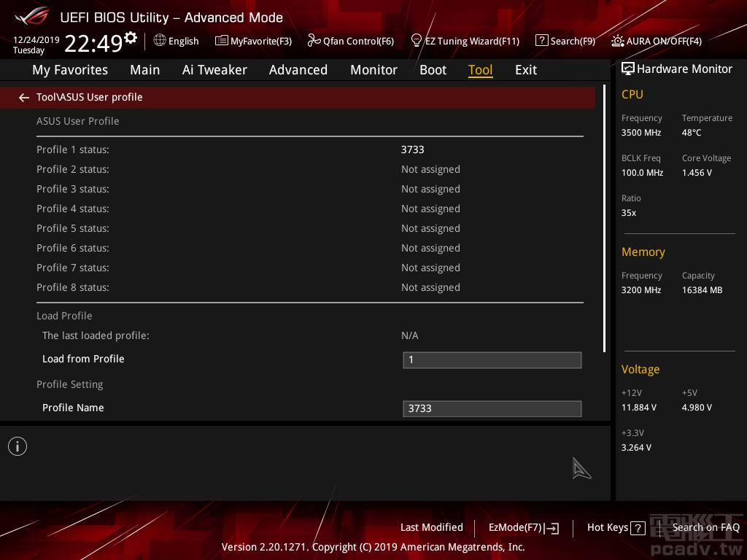Open the Monitor section

[x=373, y=69]
